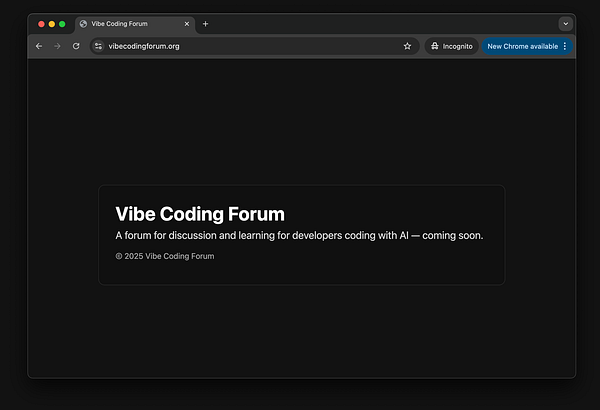
Task: Open Chrome three-dot menu
Action: (x=565, y=46)
